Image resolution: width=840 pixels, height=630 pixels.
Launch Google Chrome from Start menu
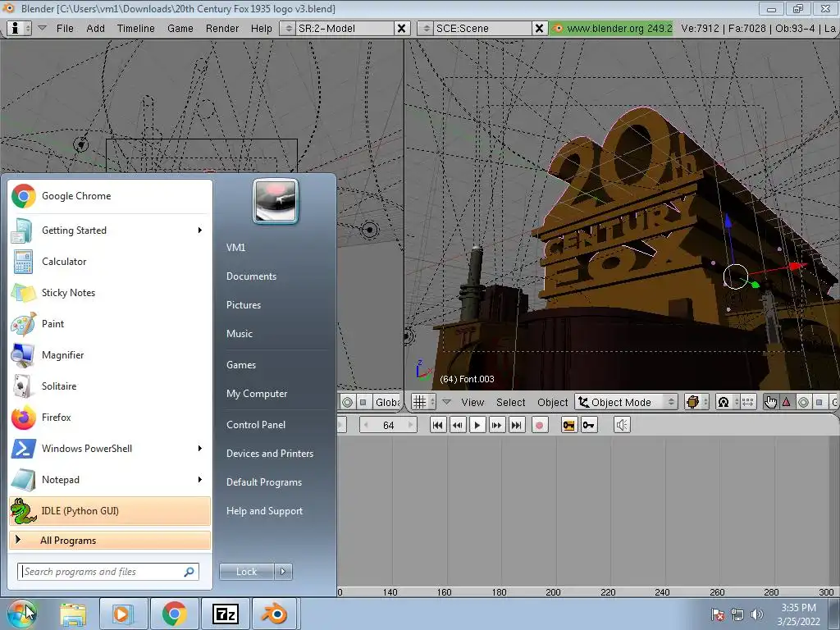click(x=110, y=196)
